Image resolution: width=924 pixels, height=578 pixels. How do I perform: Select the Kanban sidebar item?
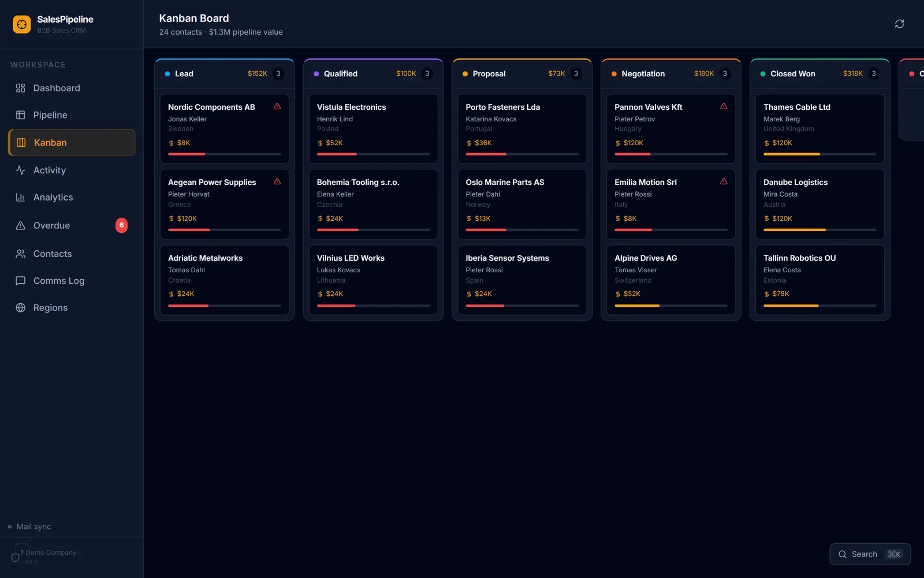pos(72,143)
